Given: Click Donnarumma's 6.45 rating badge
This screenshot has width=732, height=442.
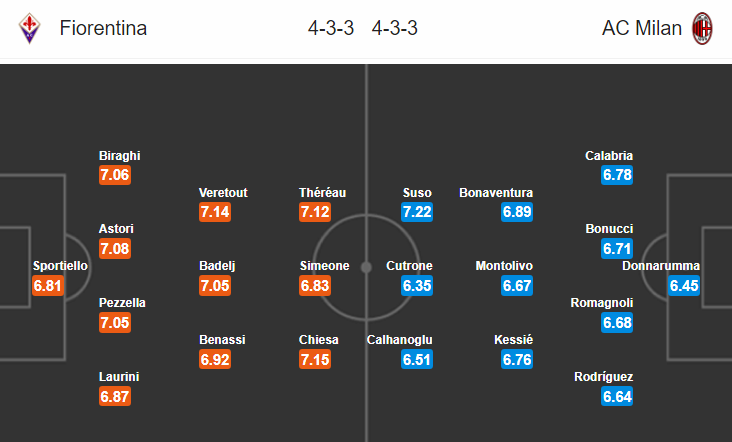Looking at the screenshot, I should coord(684,286).
